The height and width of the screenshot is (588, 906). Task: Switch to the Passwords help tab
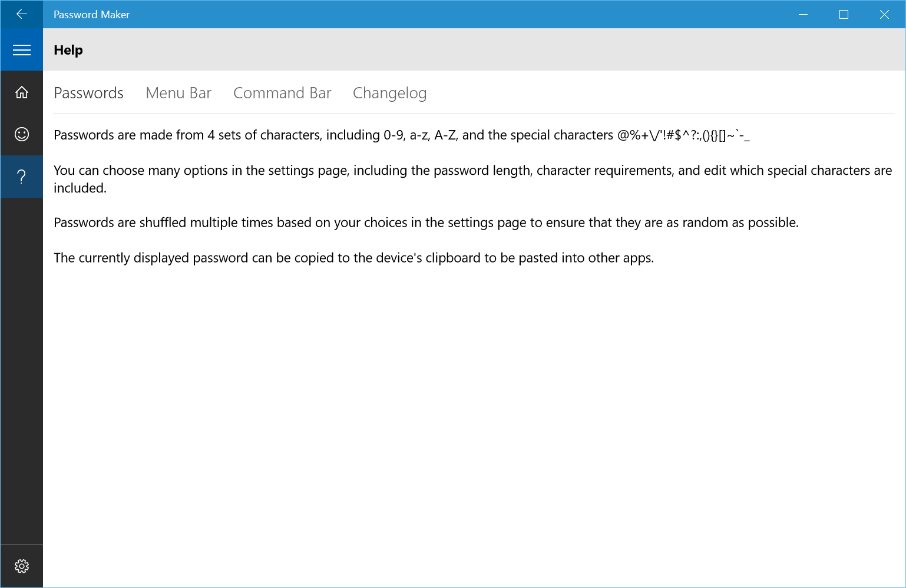[x=88, y=93]
